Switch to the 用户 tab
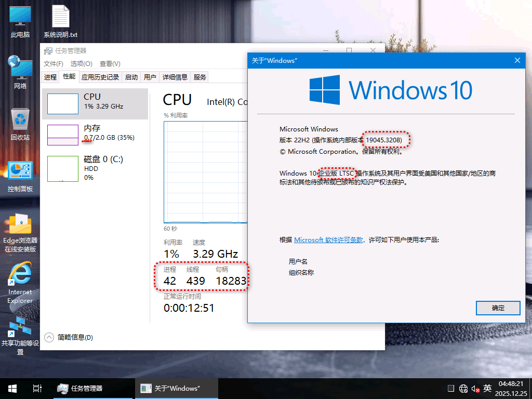Image resolution: width=532 pixels, height=399 pixels. [150, 77]
